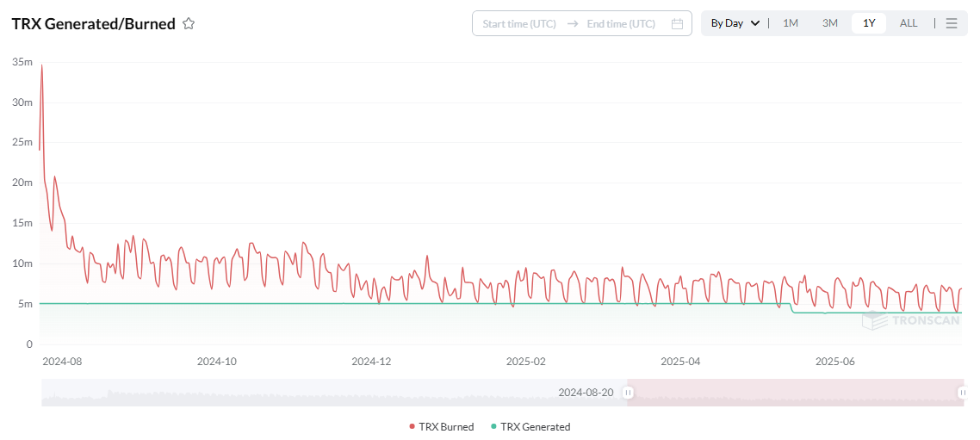The image size is (980, 440).
Task: Toggle the TRX Burned legend series
Action: [x=441, y=427]
